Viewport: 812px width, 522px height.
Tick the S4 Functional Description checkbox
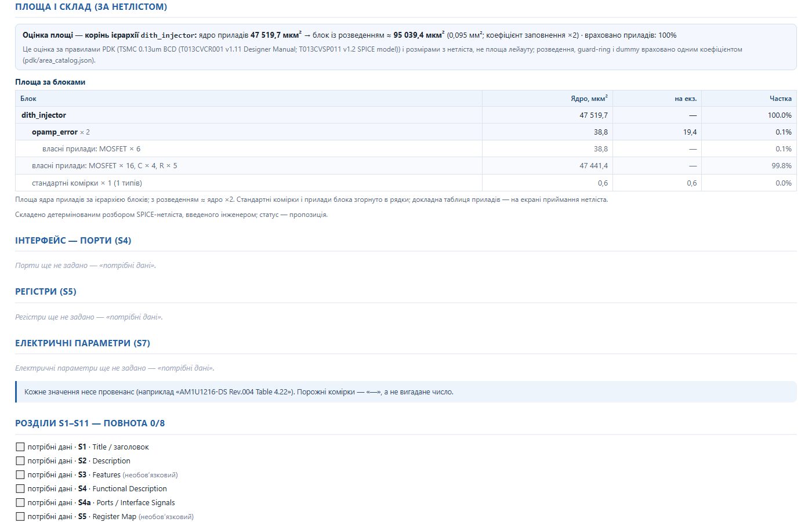pos(20,488)
